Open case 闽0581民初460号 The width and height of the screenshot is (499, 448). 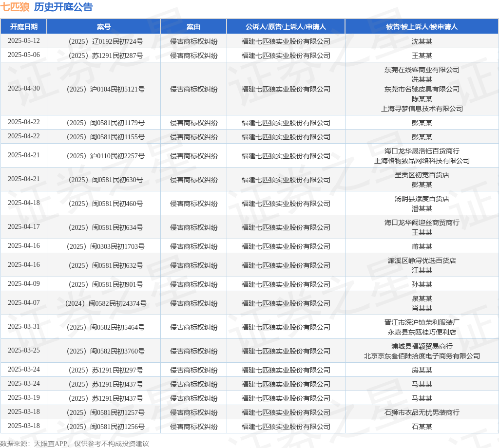tap(106, 204)
